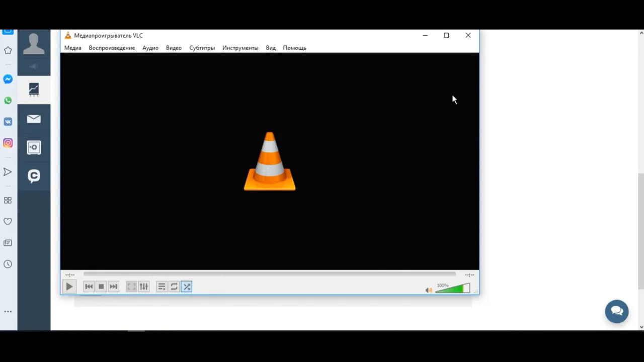Screen dimensions: 644x362
Task: Click the remaining time label at the right of the seek bar
Action: pos(469,275)
